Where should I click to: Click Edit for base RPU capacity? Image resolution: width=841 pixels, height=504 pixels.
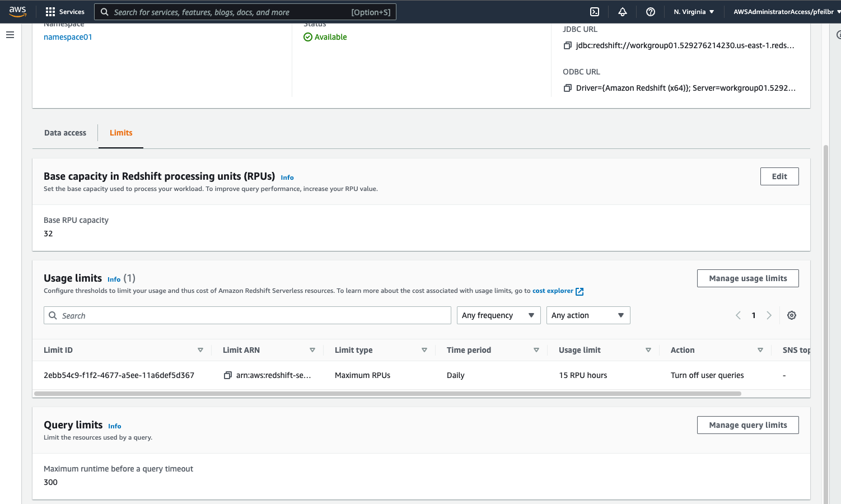(x=779, y=176)
